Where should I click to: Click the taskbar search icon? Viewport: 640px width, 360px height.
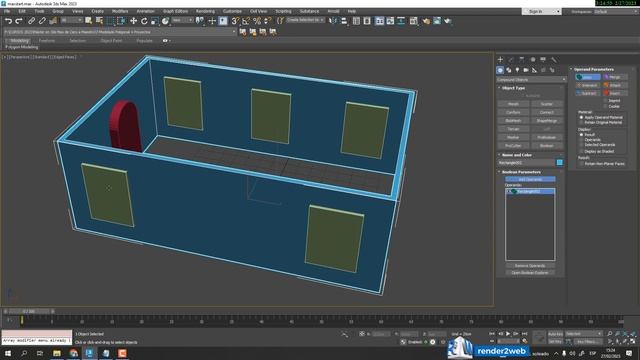pyautogui.click(x=24, y=353)
